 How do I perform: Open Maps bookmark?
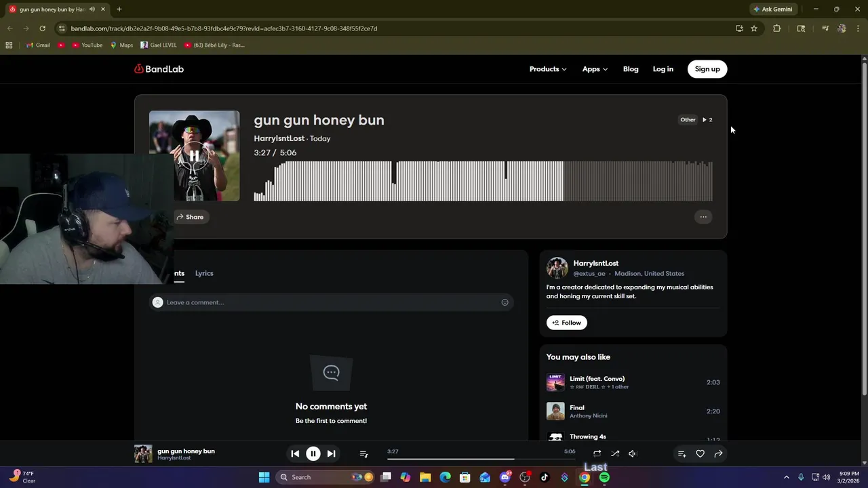121,45
